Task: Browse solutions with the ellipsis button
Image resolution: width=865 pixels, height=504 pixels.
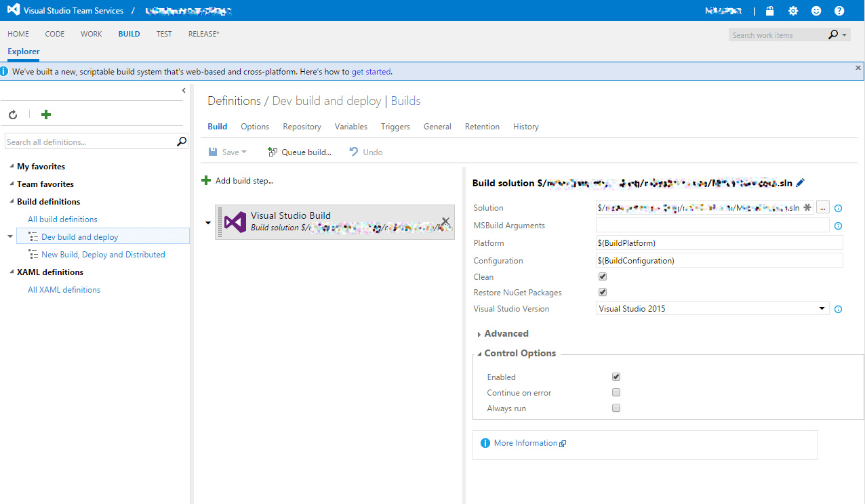Action: (x=822, y=207)
